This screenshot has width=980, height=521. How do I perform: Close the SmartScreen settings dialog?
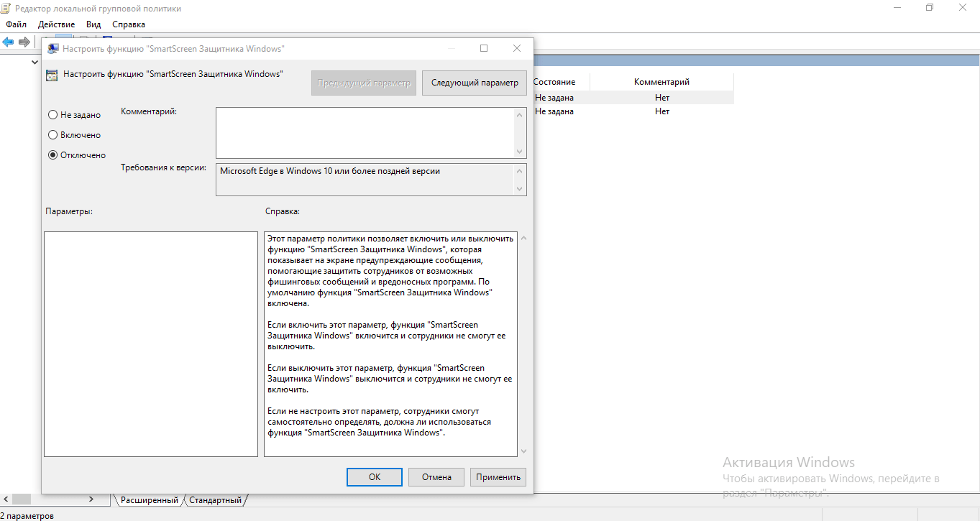click(517, 48)
